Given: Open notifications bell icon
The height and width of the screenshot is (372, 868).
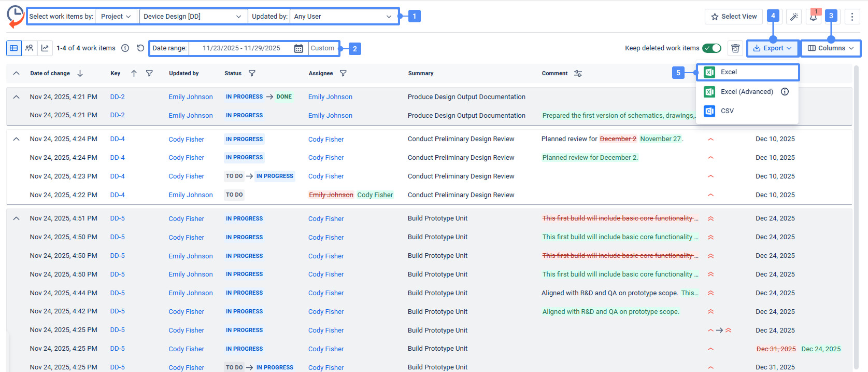Looking at the screenshot, I should click(814, 17).
